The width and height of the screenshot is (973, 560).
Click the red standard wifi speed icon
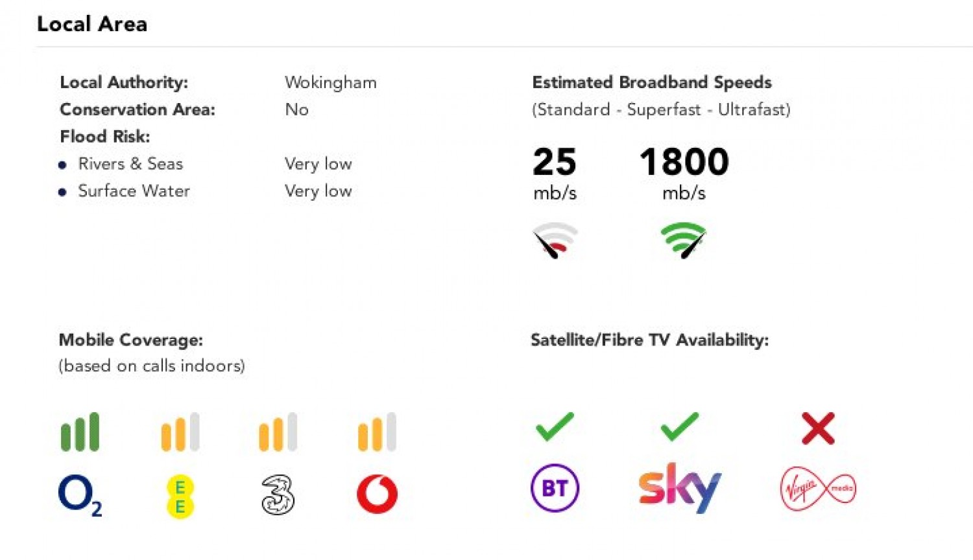click(555, 240)
